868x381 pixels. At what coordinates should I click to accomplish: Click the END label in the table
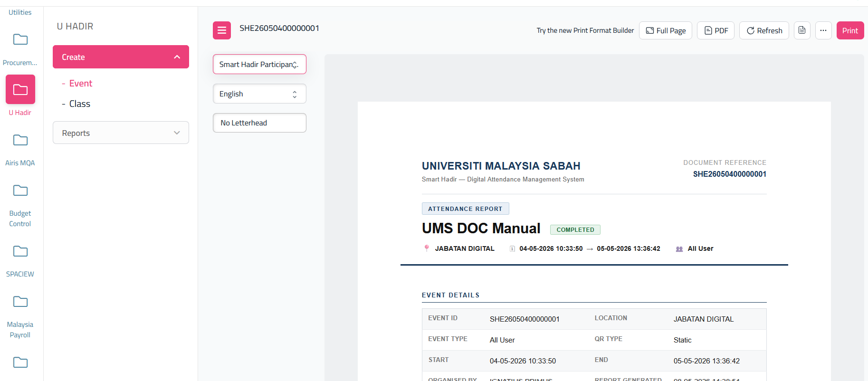(601, 360)
